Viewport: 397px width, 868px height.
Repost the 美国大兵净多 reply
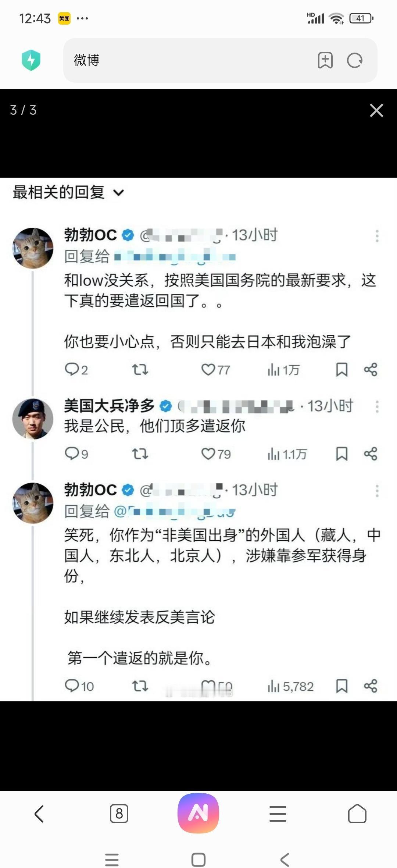tap(140, 454)
